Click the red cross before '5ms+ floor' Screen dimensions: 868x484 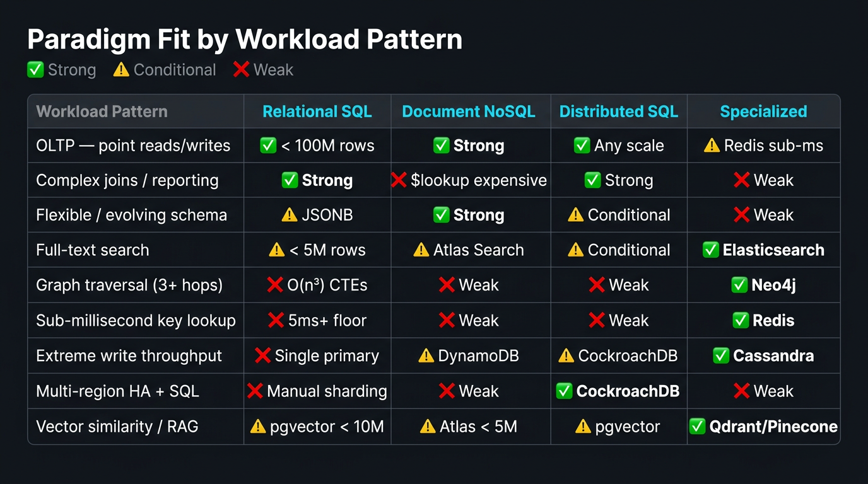pos(276,320)
